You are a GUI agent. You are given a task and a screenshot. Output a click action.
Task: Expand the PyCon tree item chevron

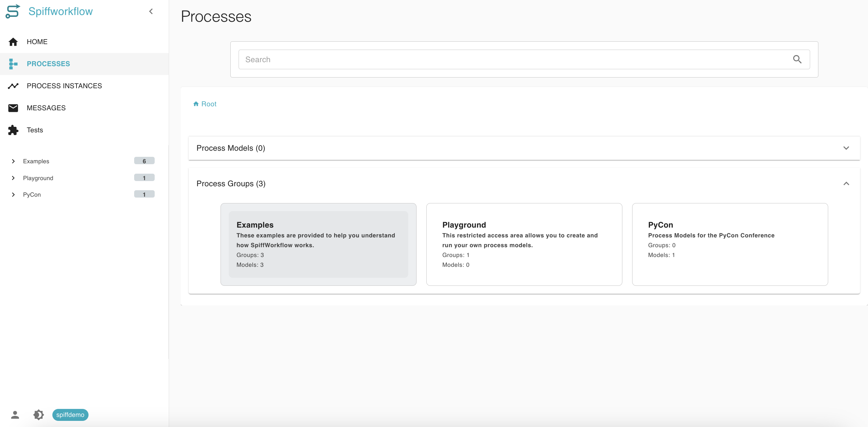[x=13, y=195]
